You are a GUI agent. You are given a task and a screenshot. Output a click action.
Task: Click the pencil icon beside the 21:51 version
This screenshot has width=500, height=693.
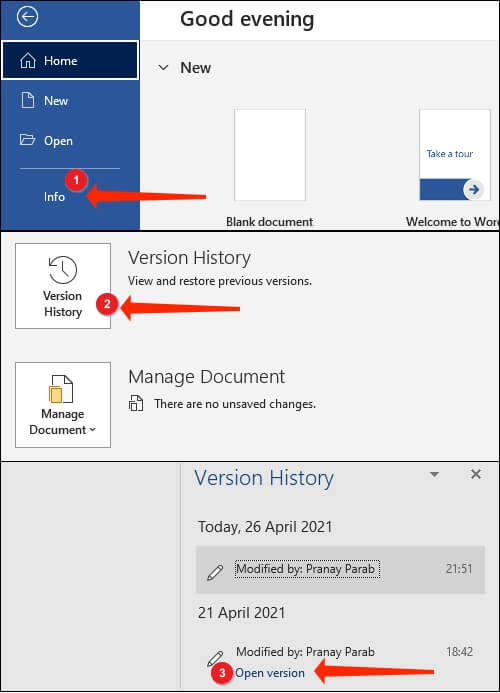click(215, 572)
